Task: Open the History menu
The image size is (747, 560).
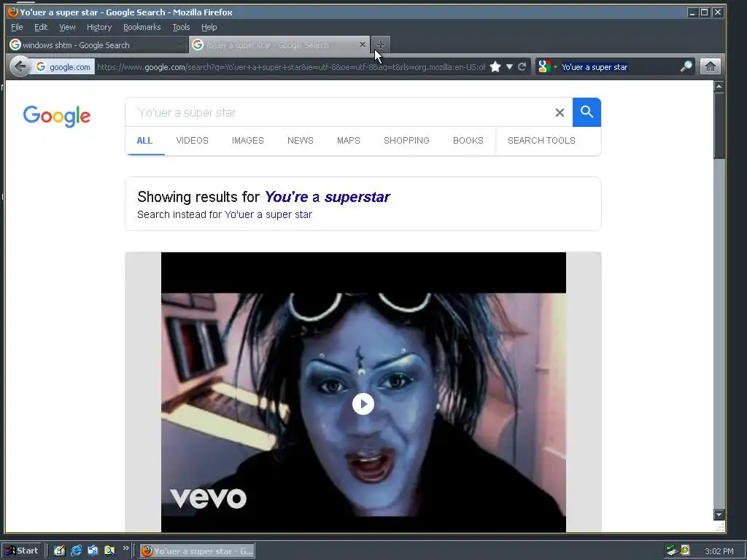Action: pos(99,27)
